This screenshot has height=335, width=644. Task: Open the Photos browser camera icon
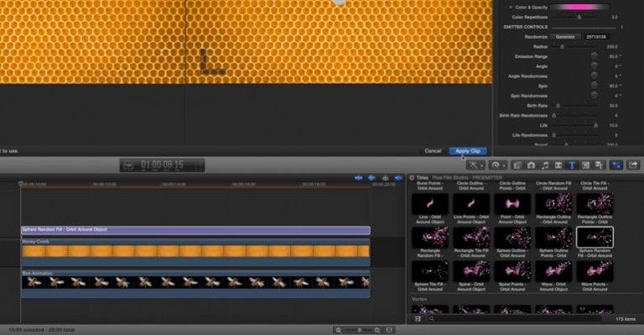(531, 165)
